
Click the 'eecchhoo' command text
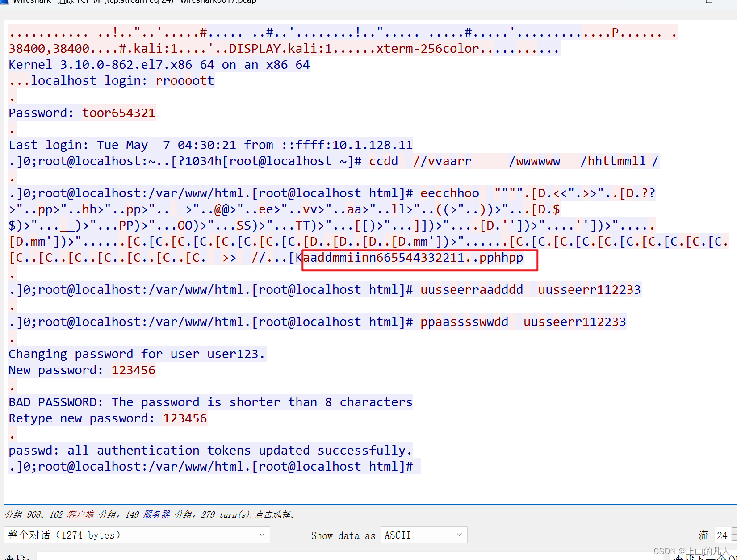[450, 193]
